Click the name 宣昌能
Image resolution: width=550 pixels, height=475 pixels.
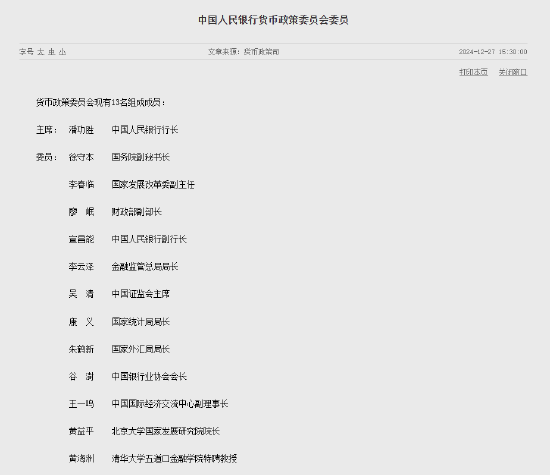(81, 239)
